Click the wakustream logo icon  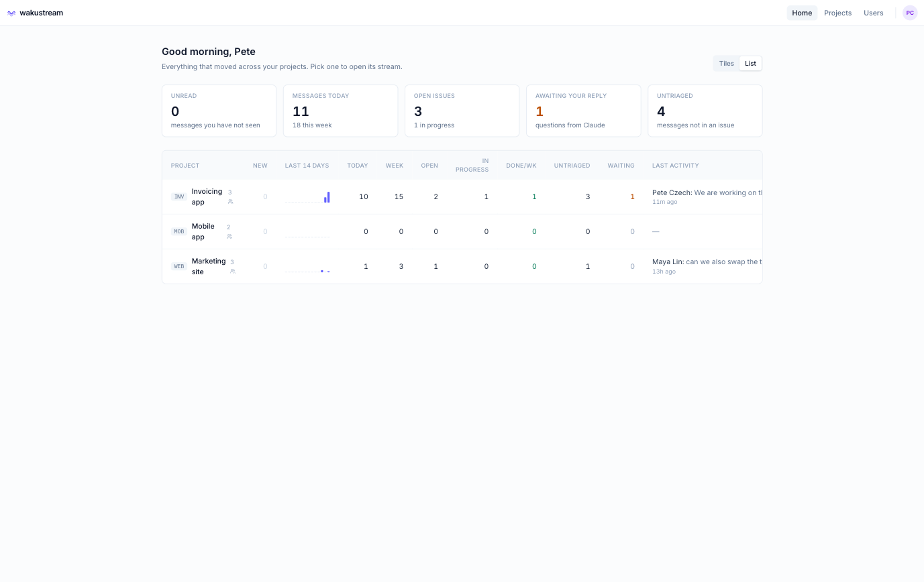pyautogui.click(x=11, y=13)
